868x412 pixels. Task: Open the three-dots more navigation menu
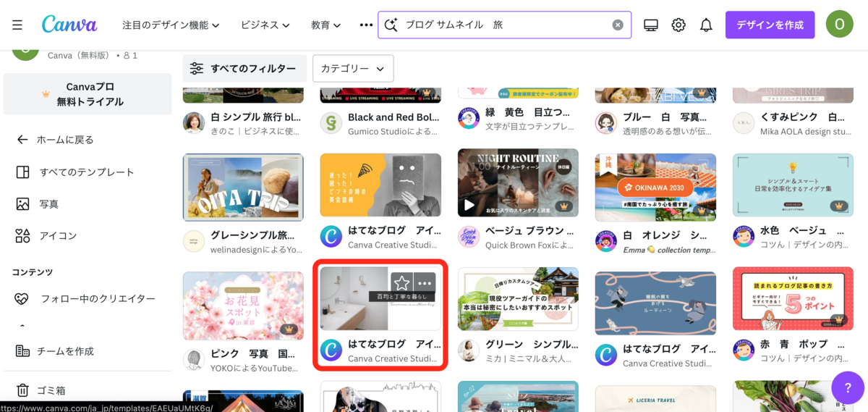click(366, 25)
